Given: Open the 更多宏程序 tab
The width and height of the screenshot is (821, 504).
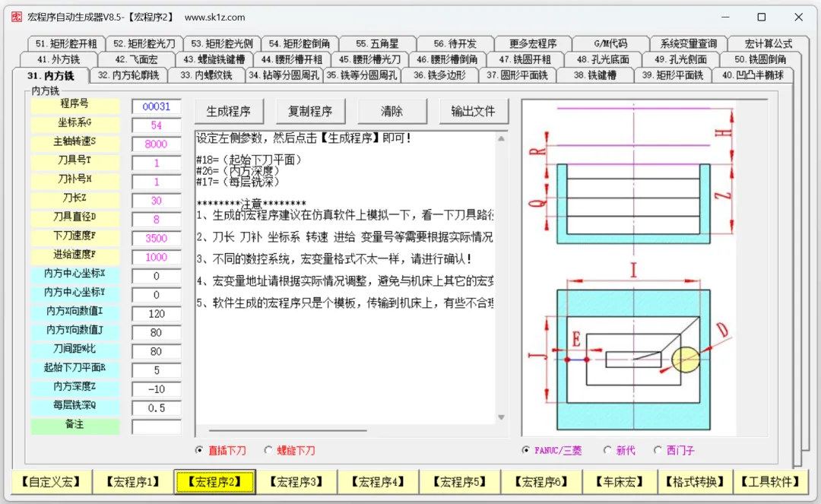Looking at the screenshot, I should pos(533,44).
